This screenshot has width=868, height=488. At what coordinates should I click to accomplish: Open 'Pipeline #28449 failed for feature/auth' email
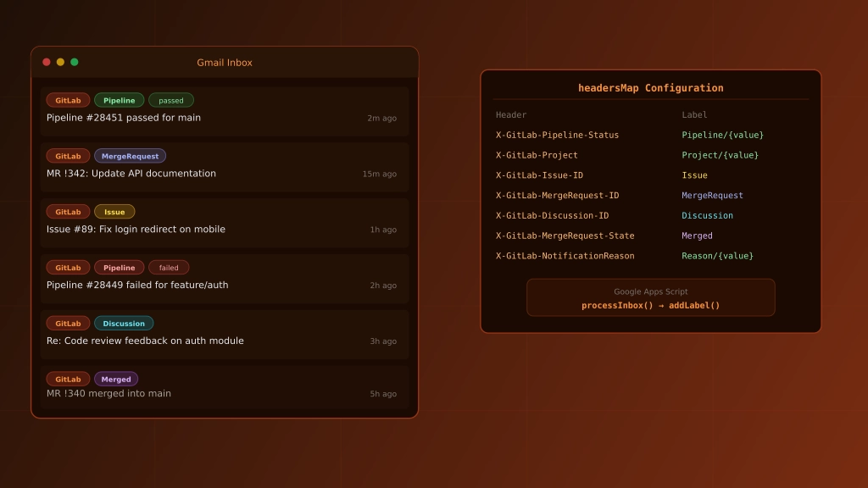coord(137,286)
